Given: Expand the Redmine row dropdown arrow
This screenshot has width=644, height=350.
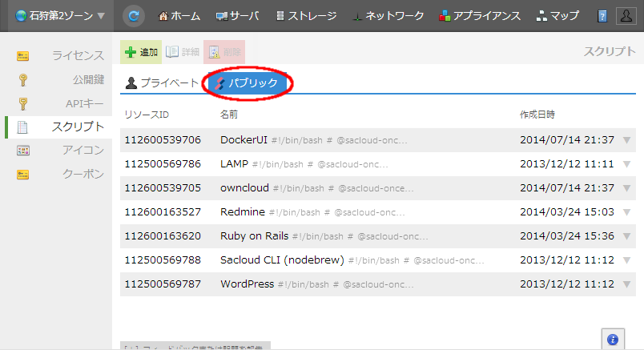Looking at the screenshot, I should (x=627, y=212).
